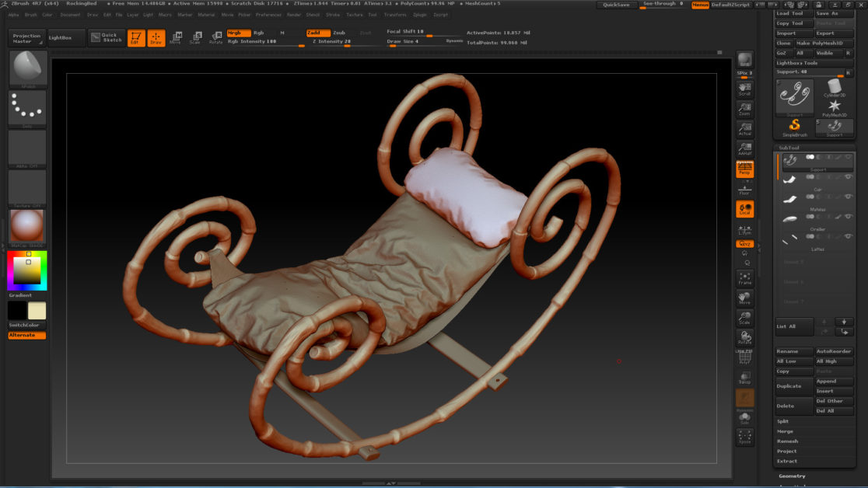This screenshot has height=488, width=868.
Task: Toggle Persp perspective view
Action: (x=744, y=169)
